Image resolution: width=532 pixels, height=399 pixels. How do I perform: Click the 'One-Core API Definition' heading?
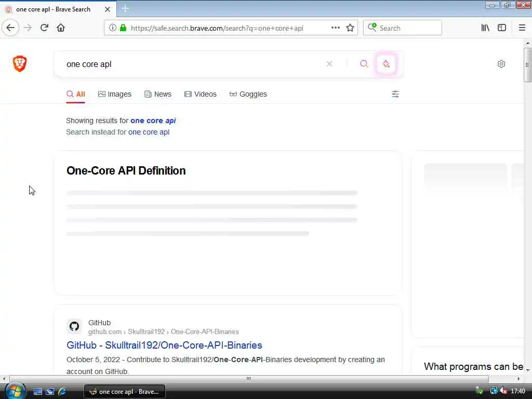pos(126,170)
